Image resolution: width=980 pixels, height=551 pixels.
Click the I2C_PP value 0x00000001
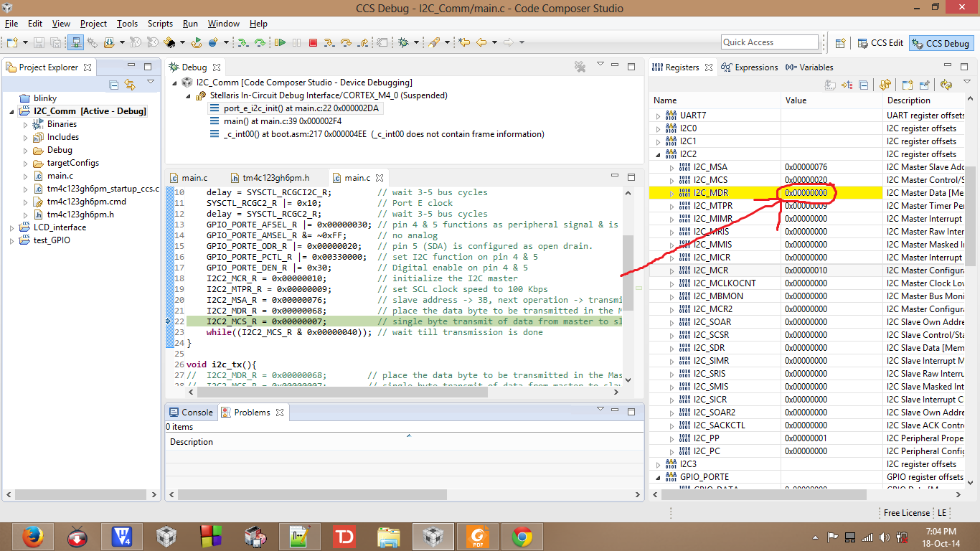coord(806,438)
